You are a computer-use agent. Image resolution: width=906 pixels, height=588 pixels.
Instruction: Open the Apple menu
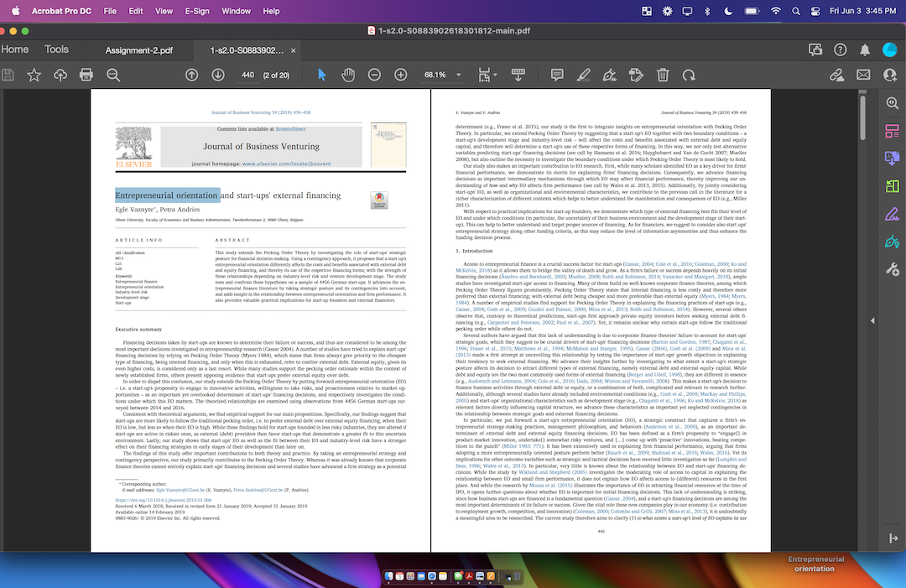point(16,11)
